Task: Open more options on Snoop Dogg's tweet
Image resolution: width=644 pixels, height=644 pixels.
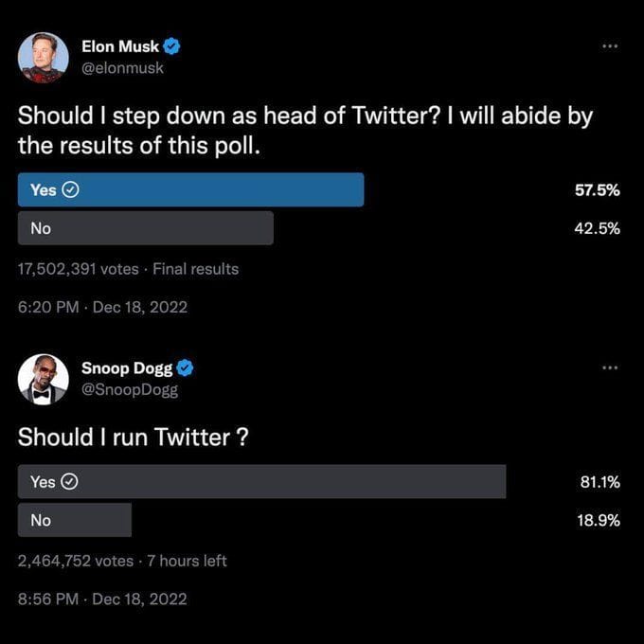Action: coord(610,367)
